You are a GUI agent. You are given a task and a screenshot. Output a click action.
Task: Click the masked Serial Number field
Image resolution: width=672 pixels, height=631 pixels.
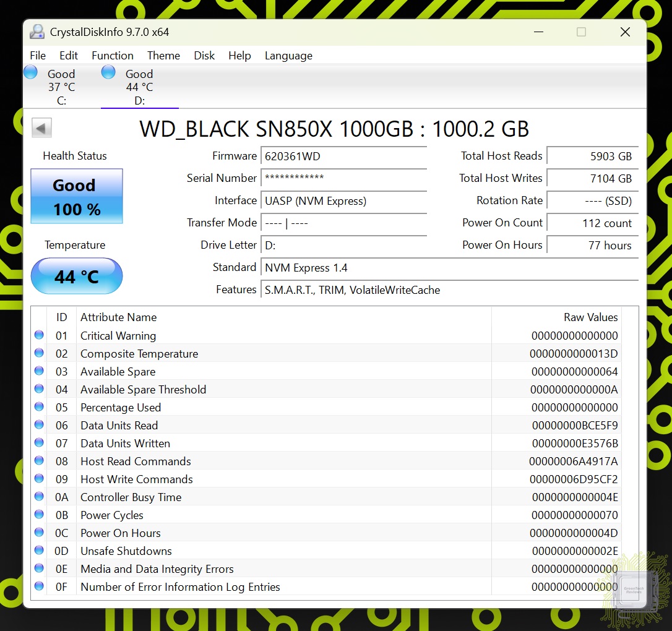tap(343, 179)
